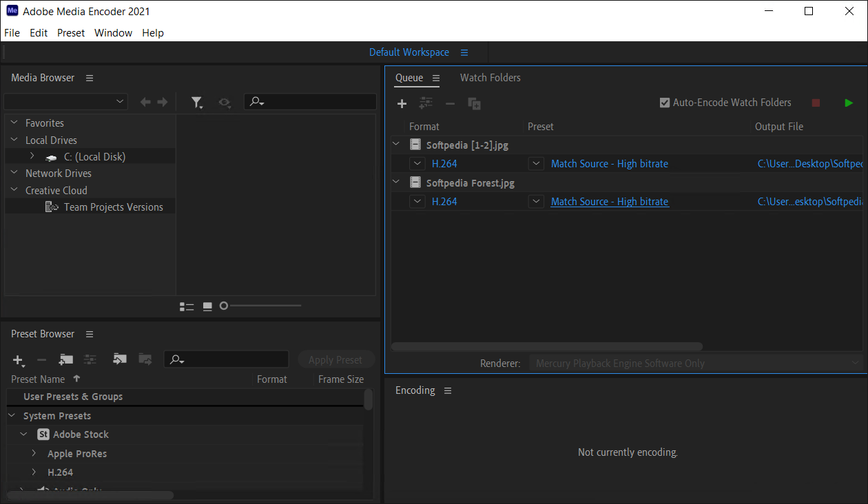Open preset dropdown for Softpedia Forest.jpg
The width and height of the screenshot is (868, 504).
pos(537,202)
